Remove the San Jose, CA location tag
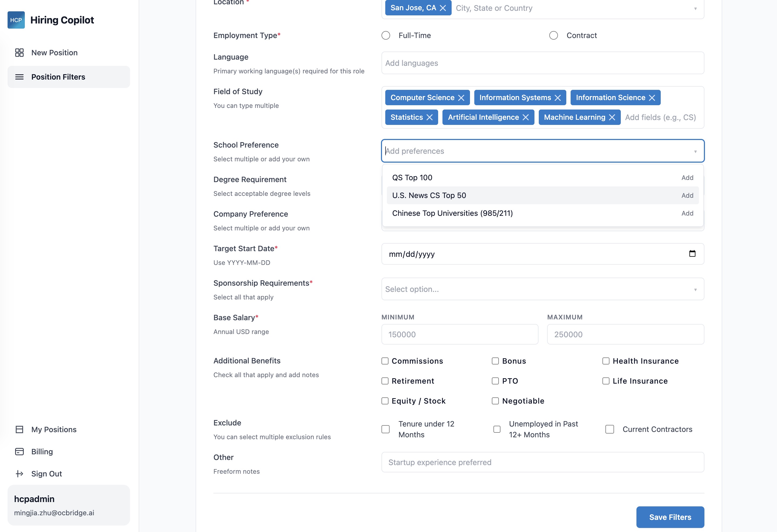Screen dimensions: 777x532 click(x=443, y=8)
